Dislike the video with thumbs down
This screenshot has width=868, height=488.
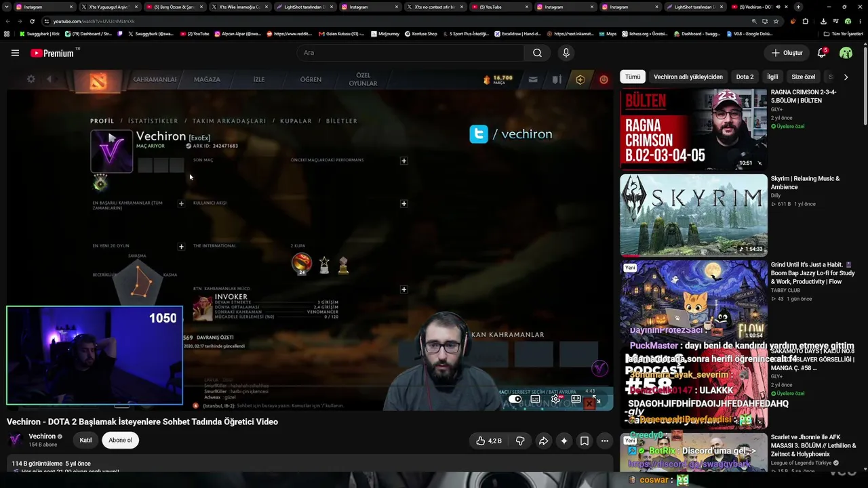tap(520, 441)
